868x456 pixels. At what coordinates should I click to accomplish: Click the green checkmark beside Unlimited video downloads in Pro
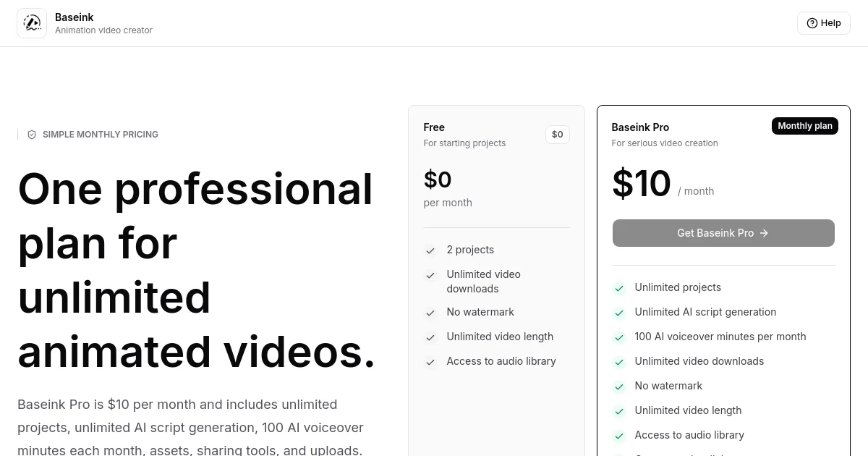(619, 362)
